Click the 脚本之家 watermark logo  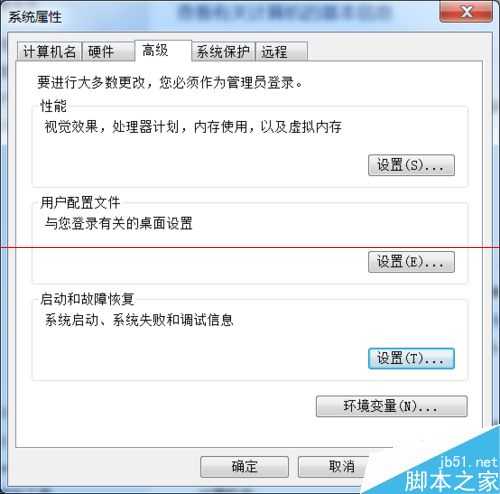click(x=452, y=473)
